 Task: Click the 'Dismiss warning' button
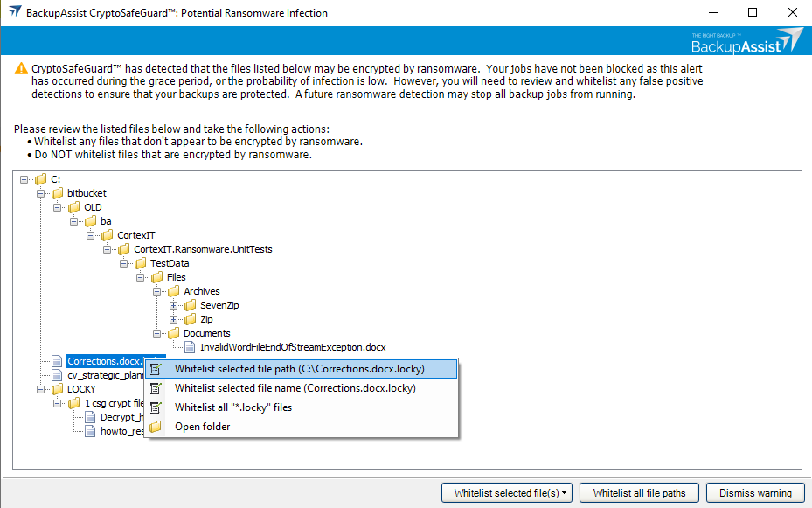[x=755, y=493]
